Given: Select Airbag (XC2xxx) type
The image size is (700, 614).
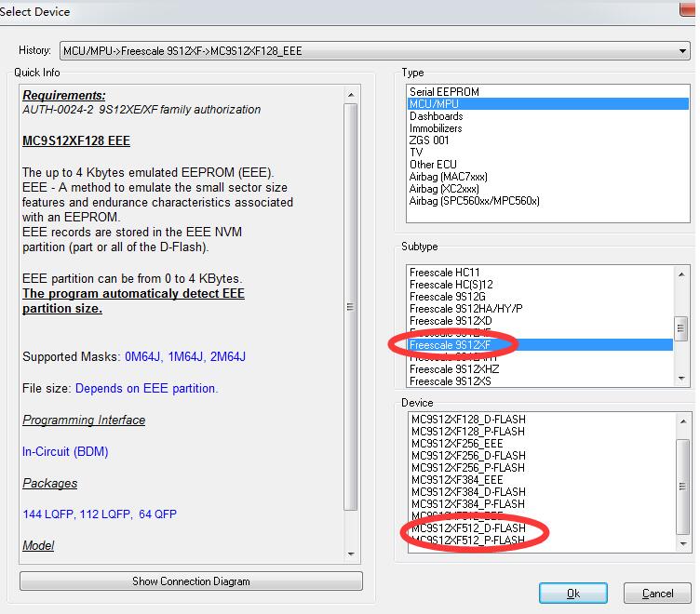Looking at the screenshot, I should (x=547, y=189).
